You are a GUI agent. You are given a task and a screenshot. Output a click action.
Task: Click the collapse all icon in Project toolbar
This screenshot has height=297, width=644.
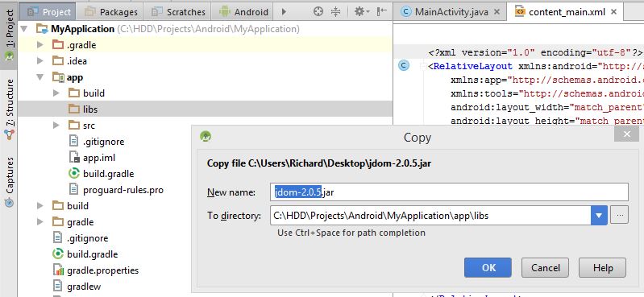click(x=335, y=12)
